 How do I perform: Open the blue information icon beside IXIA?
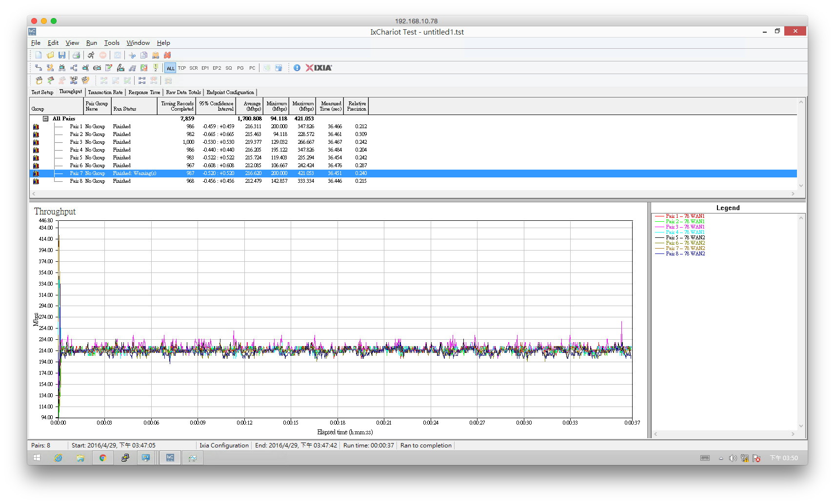click(297, 68)
